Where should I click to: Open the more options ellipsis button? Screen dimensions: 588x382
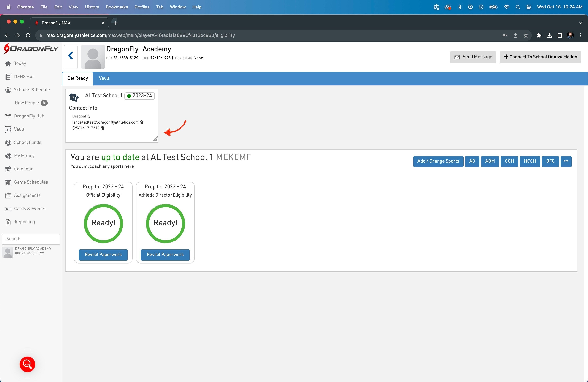(566, 161)
